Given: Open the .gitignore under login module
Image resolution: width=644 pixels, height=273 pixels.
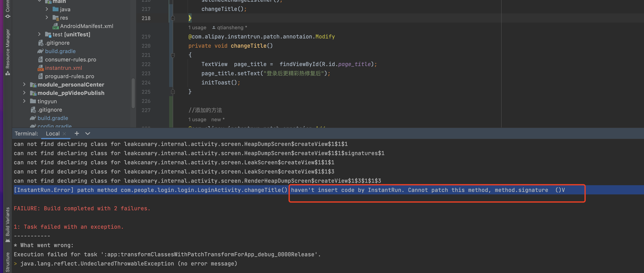Looking at the screenshot, I should click(57, 43).
